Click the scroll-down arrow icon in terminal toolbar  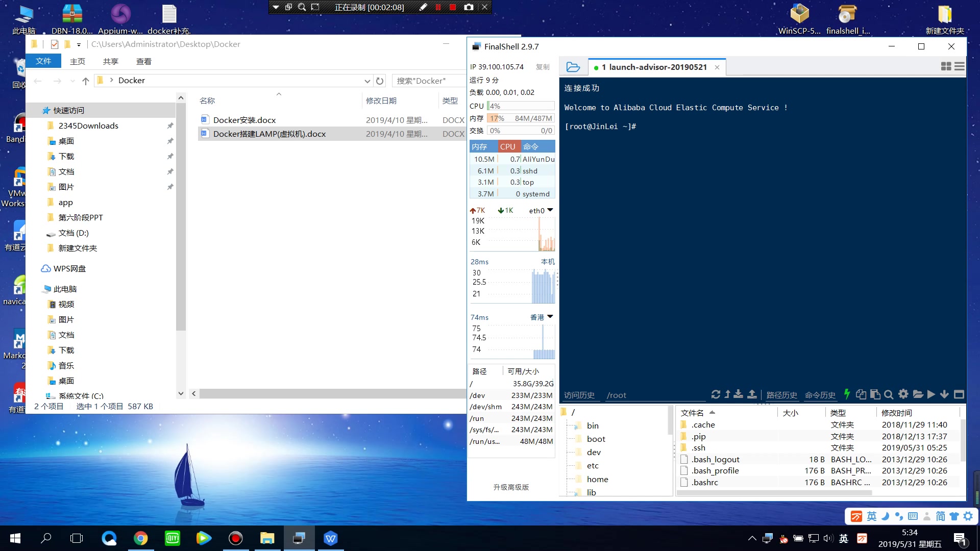coord(944,394)
